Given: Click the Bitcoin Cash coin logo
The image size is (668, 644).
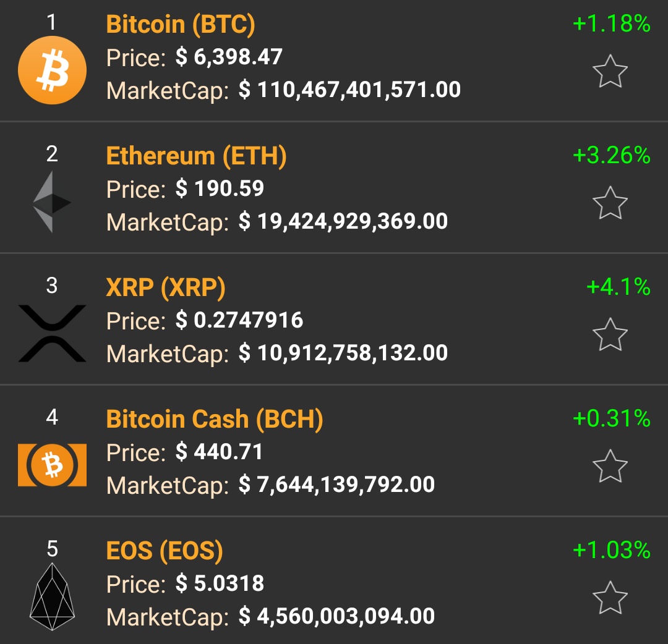Looking at the screenshot, I should click(52, 464).
